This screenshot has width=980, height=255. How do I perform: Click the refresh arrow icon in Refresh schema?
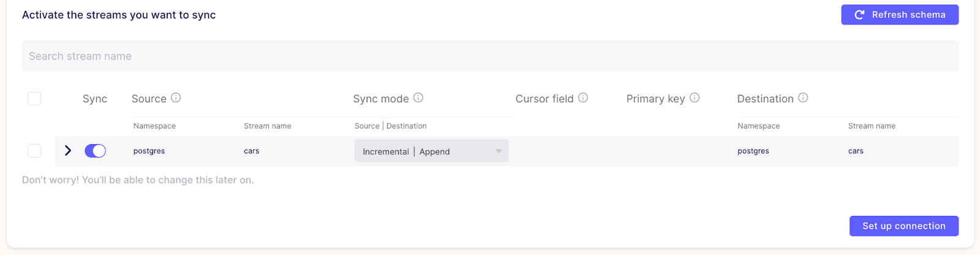[859, 15]
